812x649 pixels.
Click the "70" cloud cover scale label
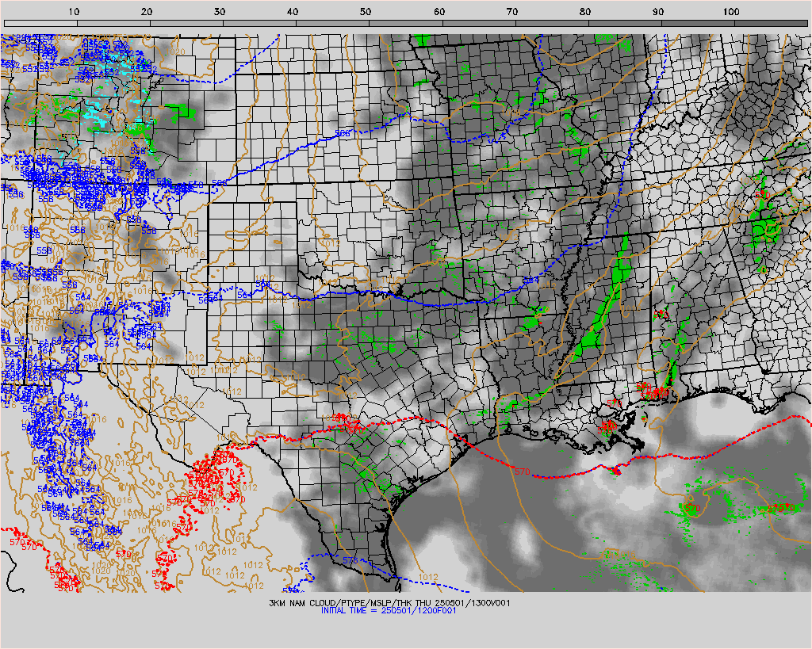[512, 11]
